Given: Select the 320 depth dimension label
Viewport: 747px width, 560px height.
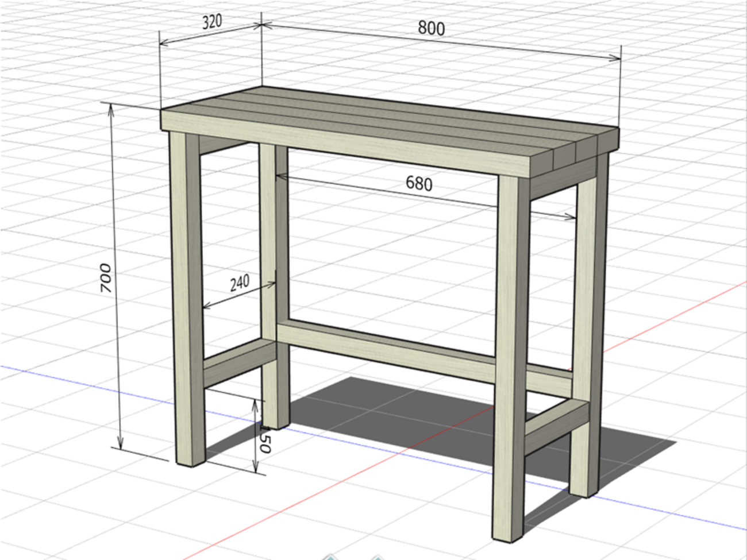Looking at the screenshot, I should pyautogui.click(x=212, y=22).
